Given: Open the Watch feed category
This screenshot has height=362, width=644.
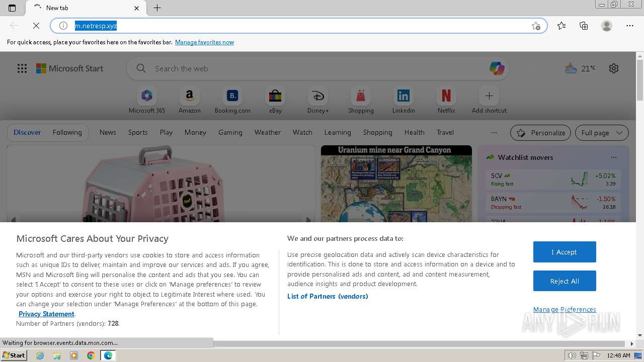Looking at the screenshot, I should point(302,132).
